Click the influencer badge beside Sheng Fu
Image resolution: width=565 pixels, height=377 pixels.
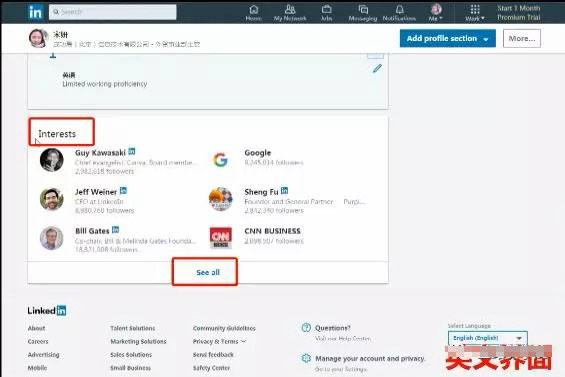pyautogui.click(x=284, y=190)
